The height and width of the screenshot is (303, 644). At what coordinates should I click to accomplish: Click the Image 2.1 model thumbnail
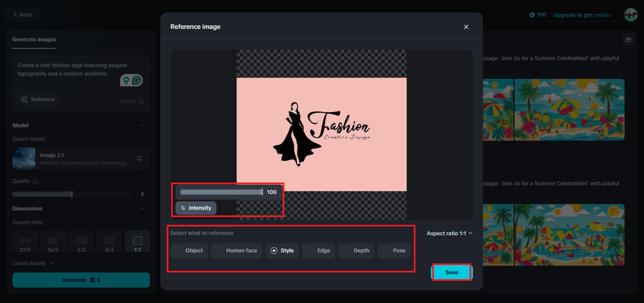(24, 158)
